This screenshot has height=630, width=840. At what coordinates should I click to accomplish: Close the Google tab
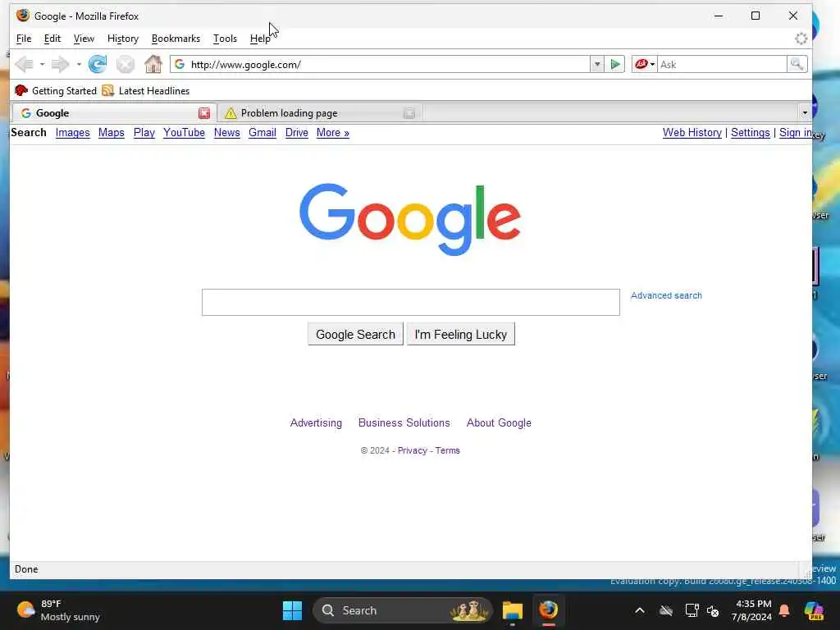(204, 113)
